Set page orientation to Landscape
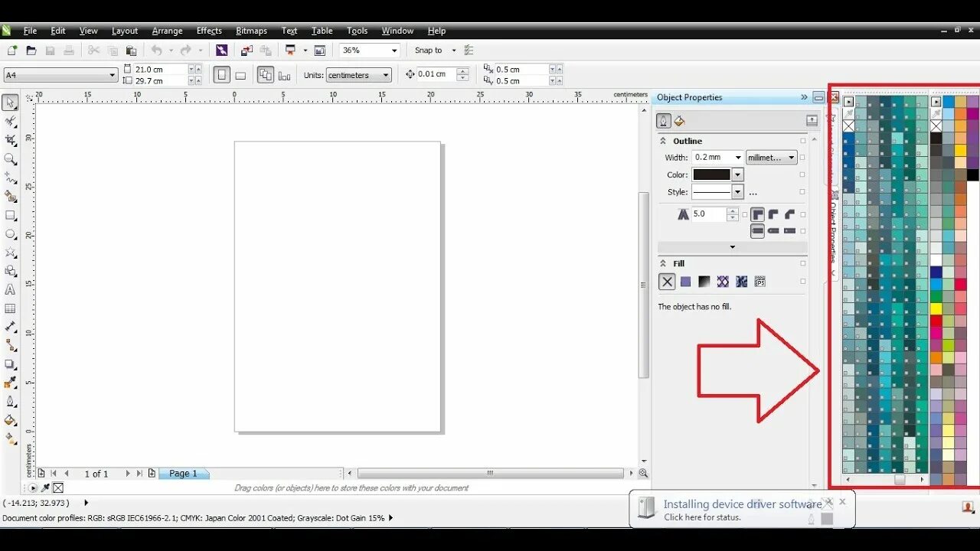This screenshot has width=980, height=551. point(240,75)
